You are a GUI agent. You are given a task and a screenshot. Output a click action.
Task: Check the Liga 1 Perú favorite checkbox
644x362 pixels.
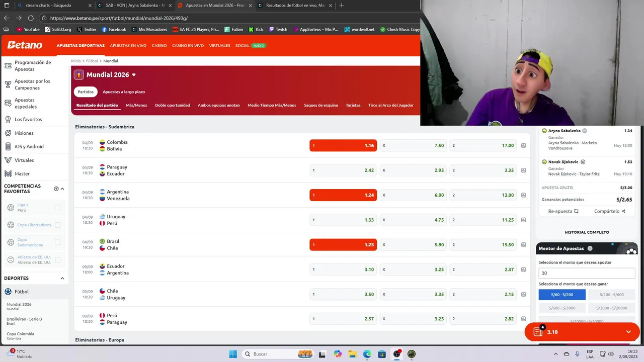tap(57, 207)
